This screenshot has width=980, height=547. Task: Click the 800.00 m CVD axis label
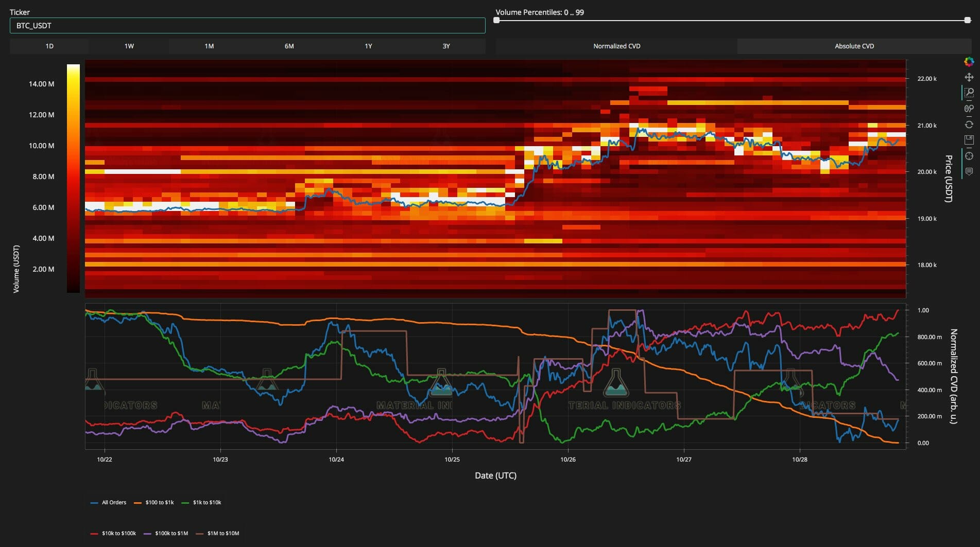930,337
